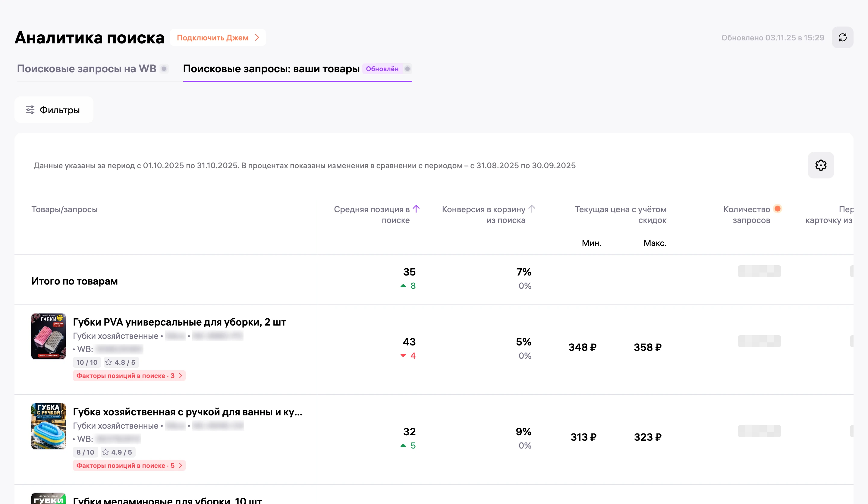Sort by average search position arrow

point(416,209)
